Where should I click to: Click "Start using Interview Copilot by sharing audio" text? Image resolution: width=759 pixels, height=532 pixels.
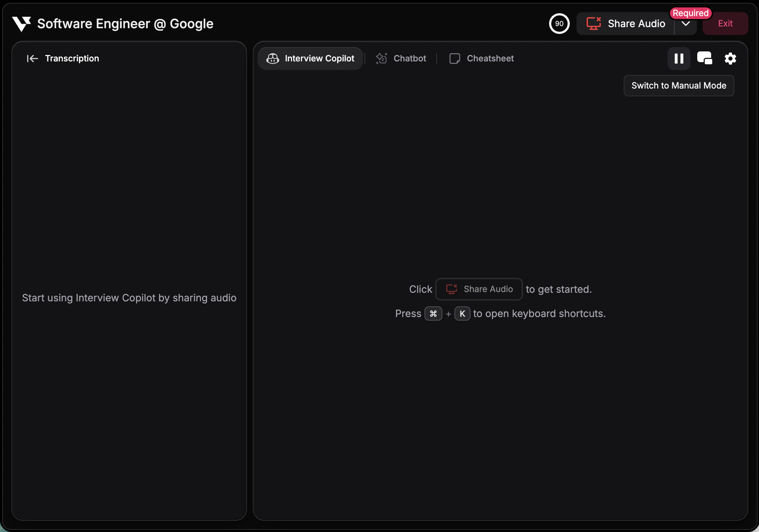(129, 298)
